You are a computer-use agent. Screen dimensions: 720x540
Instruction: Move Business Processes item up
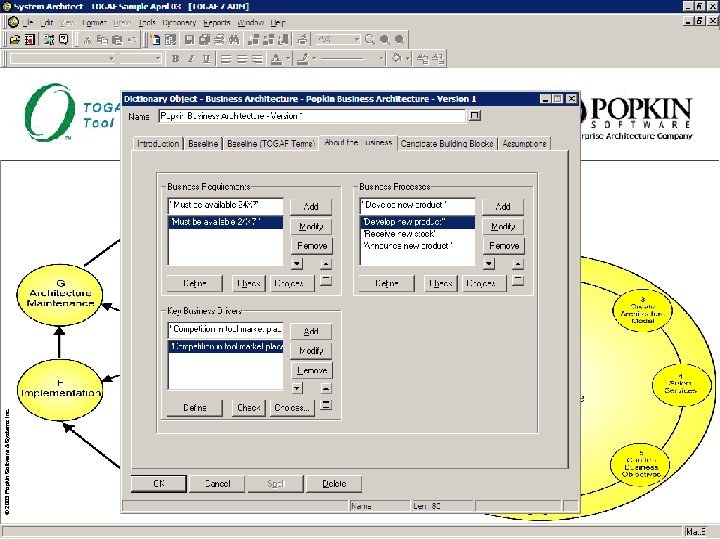[x=518, y=264]
